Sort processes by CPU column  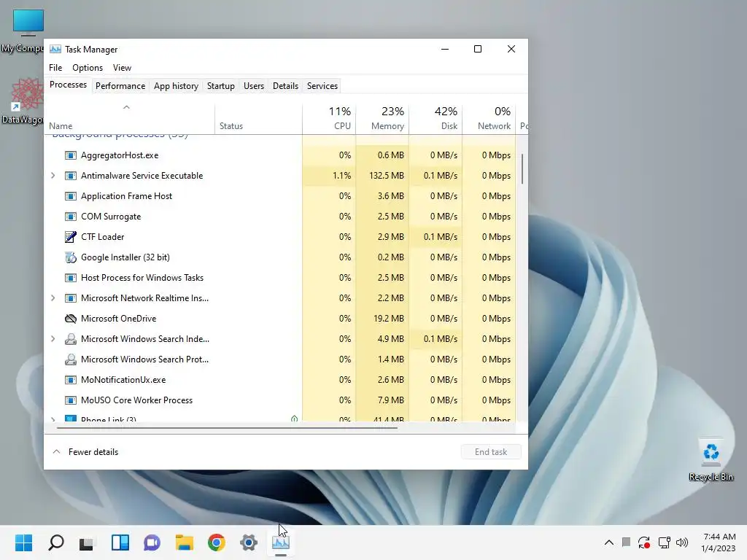(x=329, y=119)
